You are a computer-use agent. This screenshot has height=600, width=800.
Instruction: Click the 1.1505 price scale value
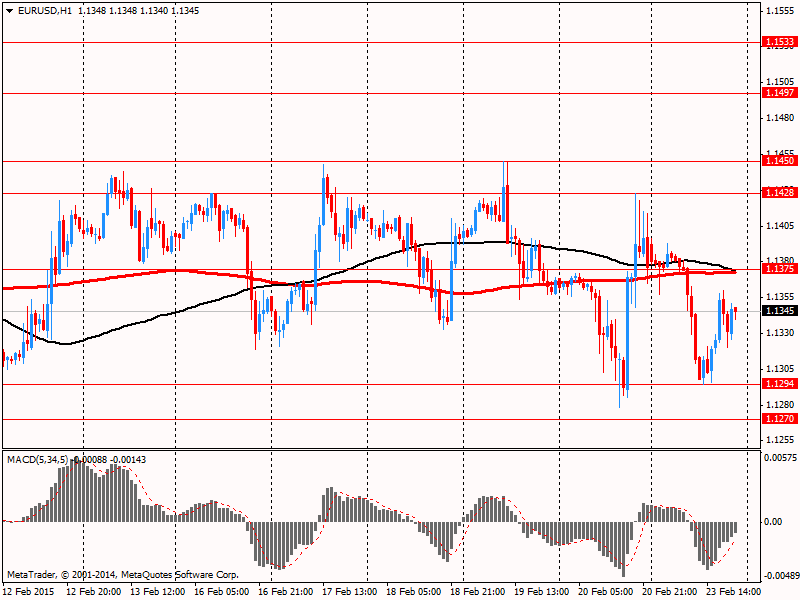tap(780, 82)
